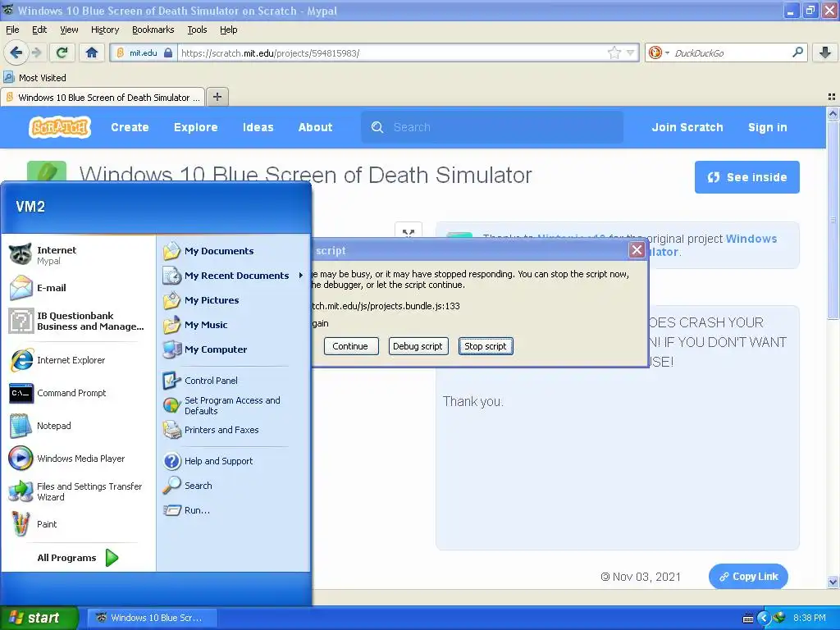Open the Run... dialog
840x630 pixels.
[x=233, y=510]
